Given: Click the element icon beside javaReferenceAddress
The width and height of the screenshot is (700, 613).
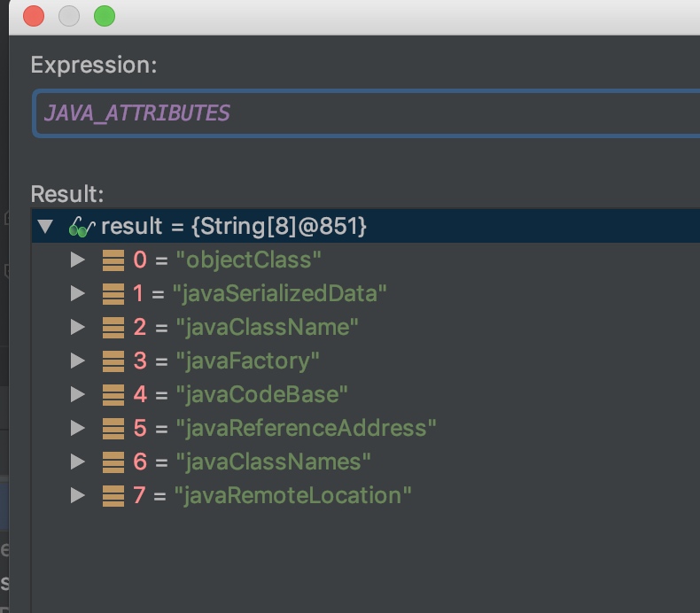Looking at the screenshot, I should (x=113, y=429).
